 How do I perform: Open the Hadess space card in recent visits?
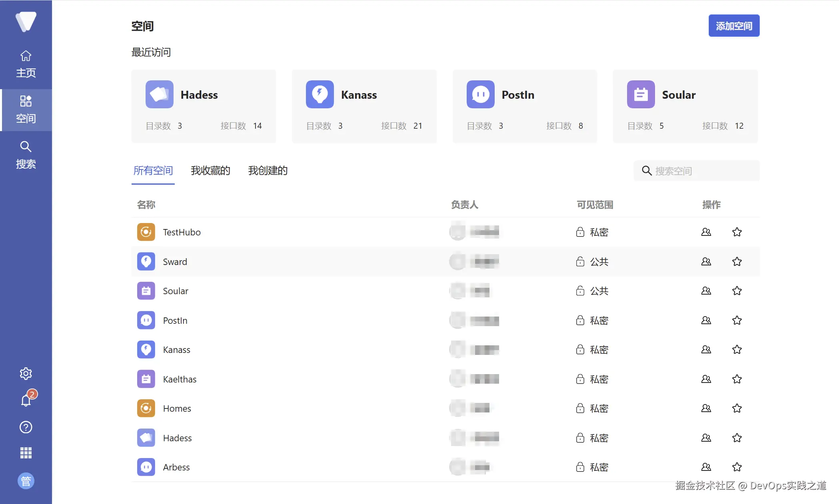(x=204, y=106)
